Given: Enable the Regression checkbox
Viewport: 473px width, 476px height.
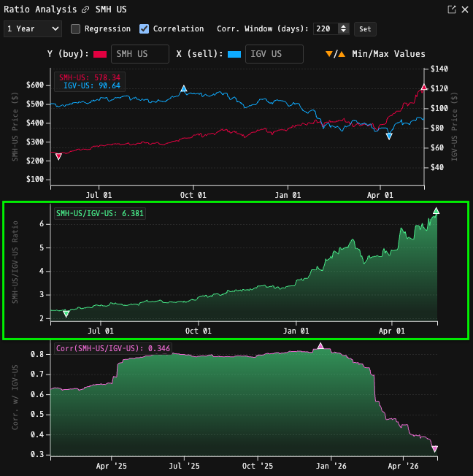Looking at the screenshot, I should tap(75, 29).
